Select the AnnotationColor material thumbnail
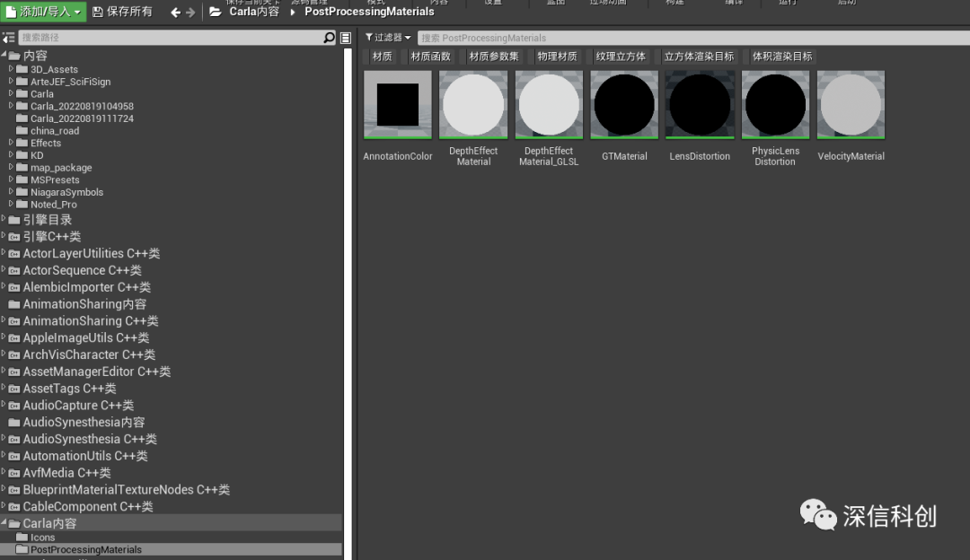The image size is (970, 560). pos(398,104)
